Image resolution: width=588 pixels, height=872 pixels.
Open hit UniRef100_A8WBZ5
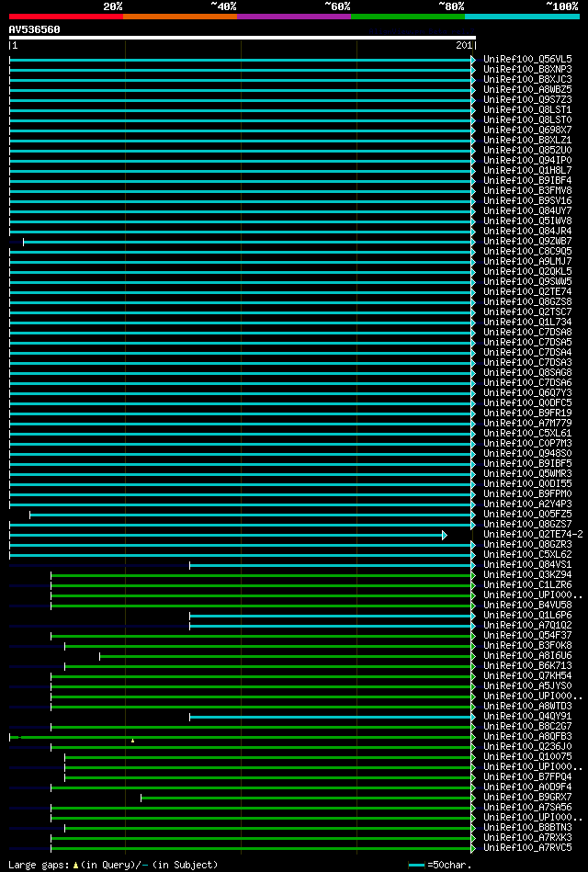coord(528,89)
